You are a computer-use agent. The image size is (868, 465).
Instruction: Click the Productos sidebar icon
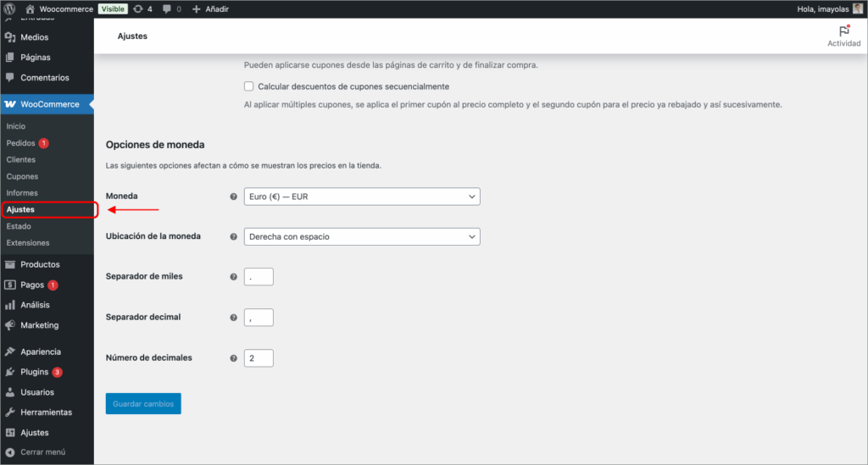[10, 264]
